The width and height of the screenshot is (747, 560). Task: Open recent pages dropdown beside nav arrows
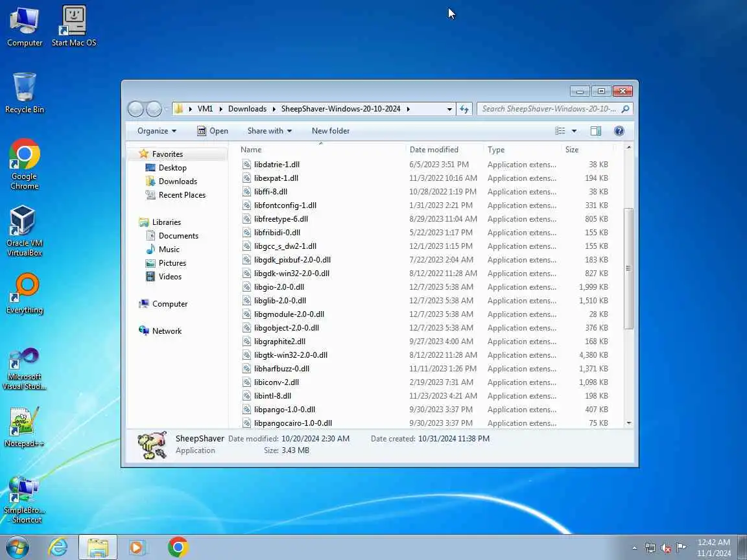point(166,109)
